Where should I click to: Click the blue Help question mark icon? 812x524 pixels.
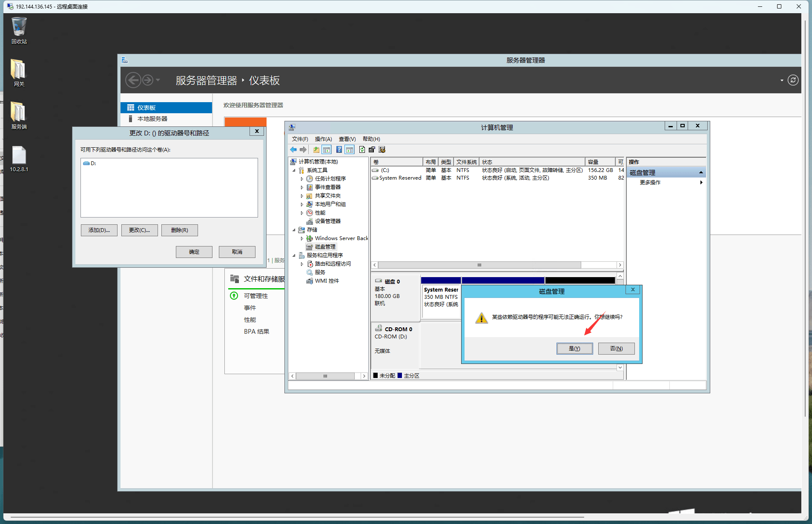coord(339,150)
